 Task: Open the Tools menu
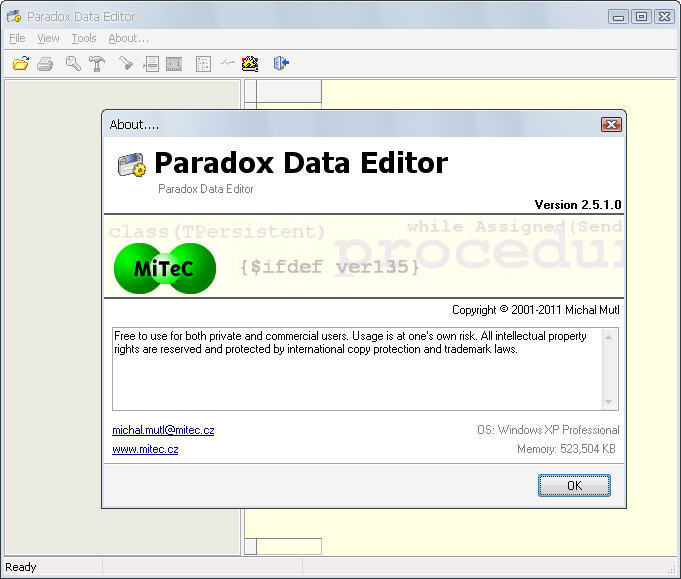pyautogui.click(x=84, y=38)
